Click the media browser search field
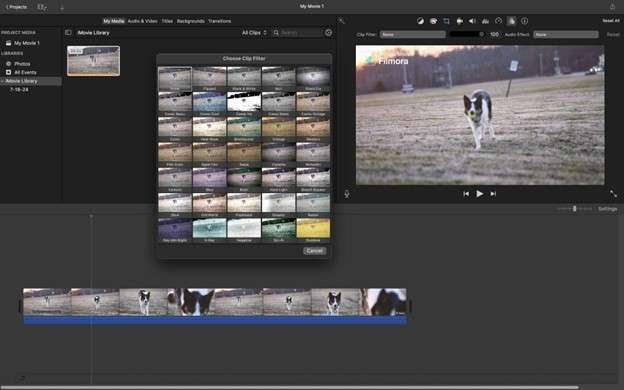The width and height of the screenshot is (624, 390). coord(297,33)
